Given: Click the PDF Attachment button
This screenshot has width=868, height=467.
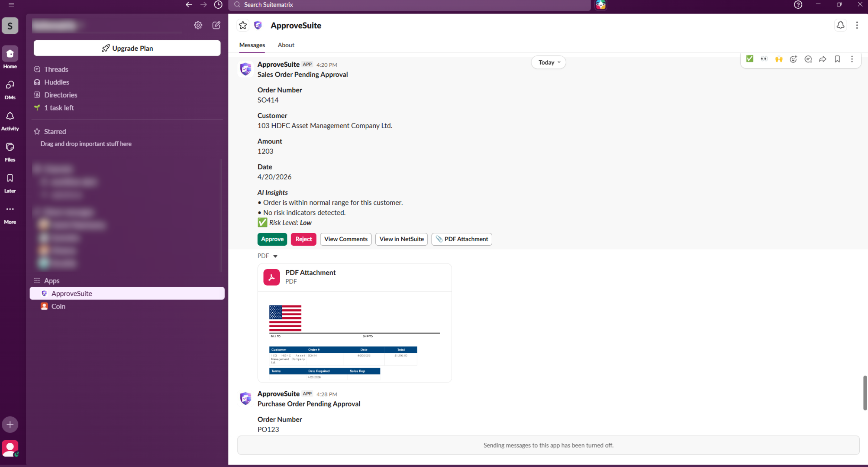Looking at the screenshot, I should (x=462, y=239).
